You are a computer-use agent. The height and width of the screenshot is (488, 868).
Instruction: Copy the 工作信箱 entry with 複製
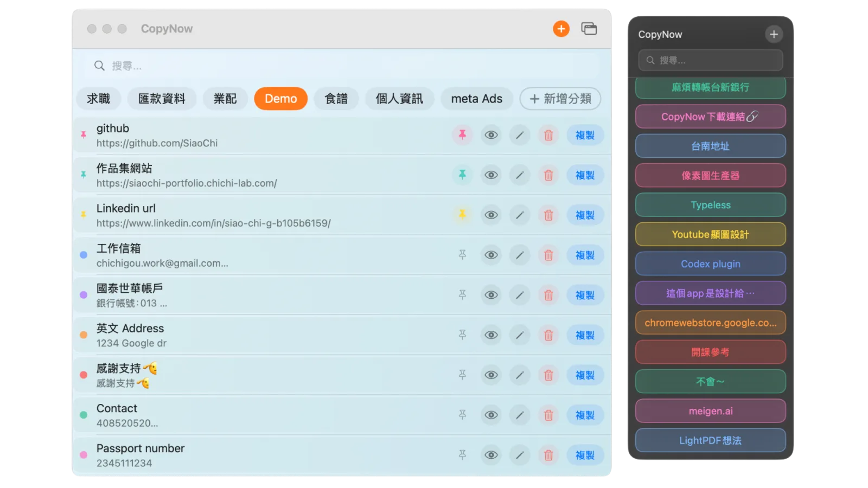tap(585, 255)
